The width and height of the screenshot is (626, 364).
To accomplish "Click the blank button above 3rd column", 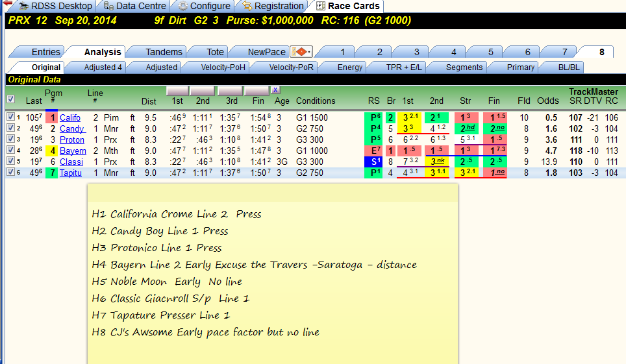I will tap(231, 91).
